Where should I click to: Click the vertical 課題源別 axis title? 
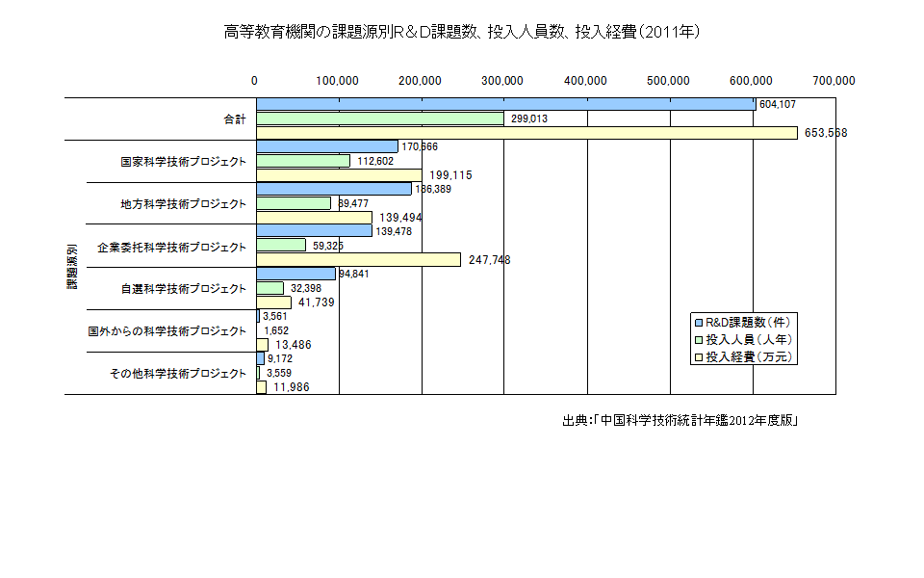pyautogui.click(x=72, y=267)
